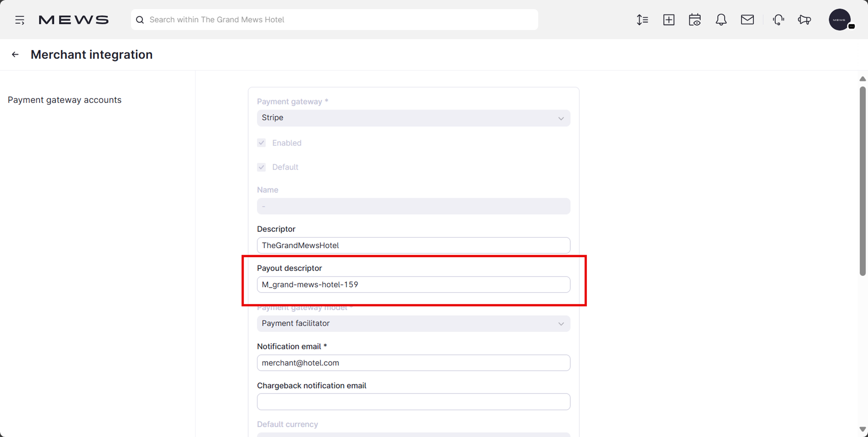Image resolution: width=868 pixels, height=437 pixels.
Task: Create new item with the plus icon
Action: (x=669, y=20)
